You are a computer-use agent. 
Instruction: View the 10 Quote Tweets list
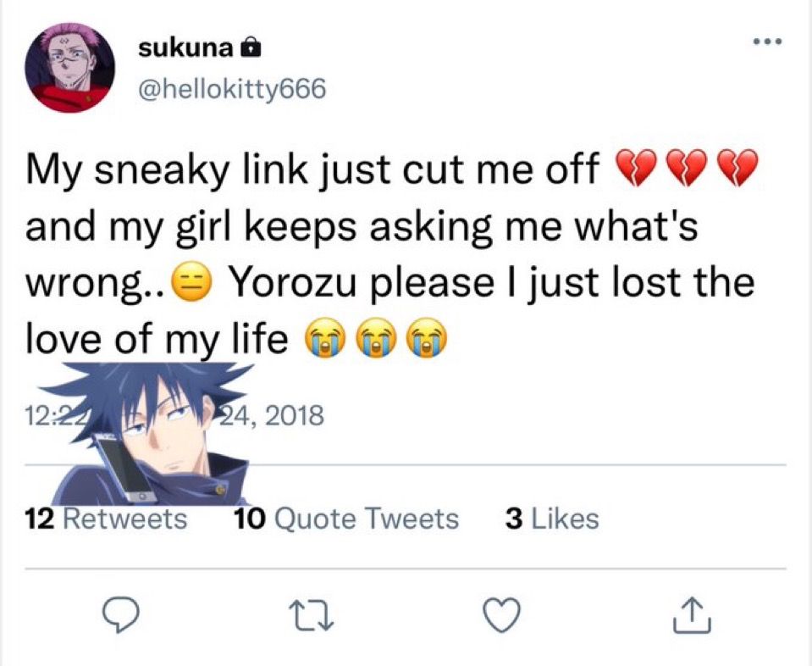click(x=346, y=519)
